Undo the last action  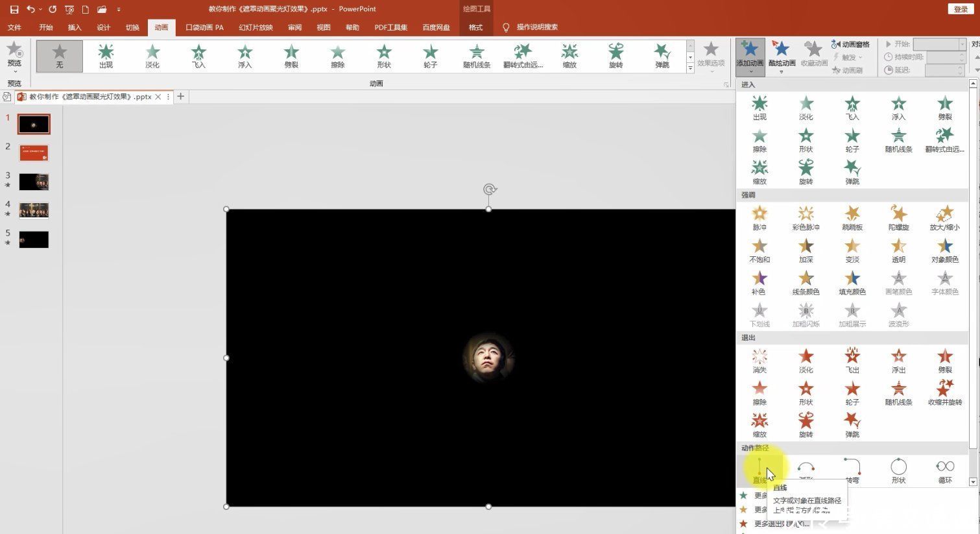click(x=30, y=9)
